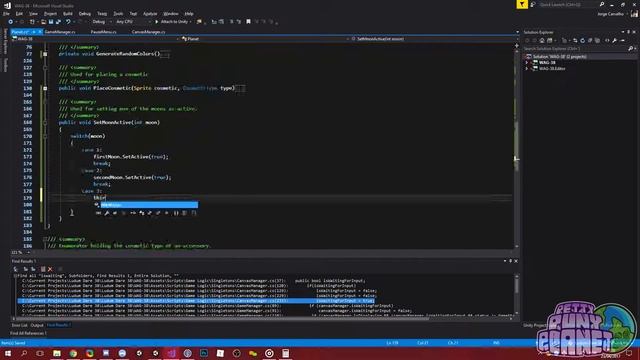Click the feedback icon beside Quick Launch
The width and height of the screenshot is (640, 360).
point(533,4)
